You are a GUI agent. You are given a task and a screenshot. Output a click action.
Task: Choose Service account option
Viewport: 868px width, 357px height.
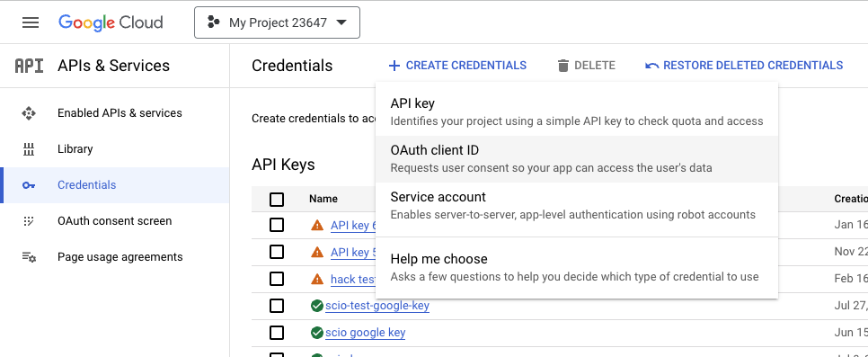[576, 206]
